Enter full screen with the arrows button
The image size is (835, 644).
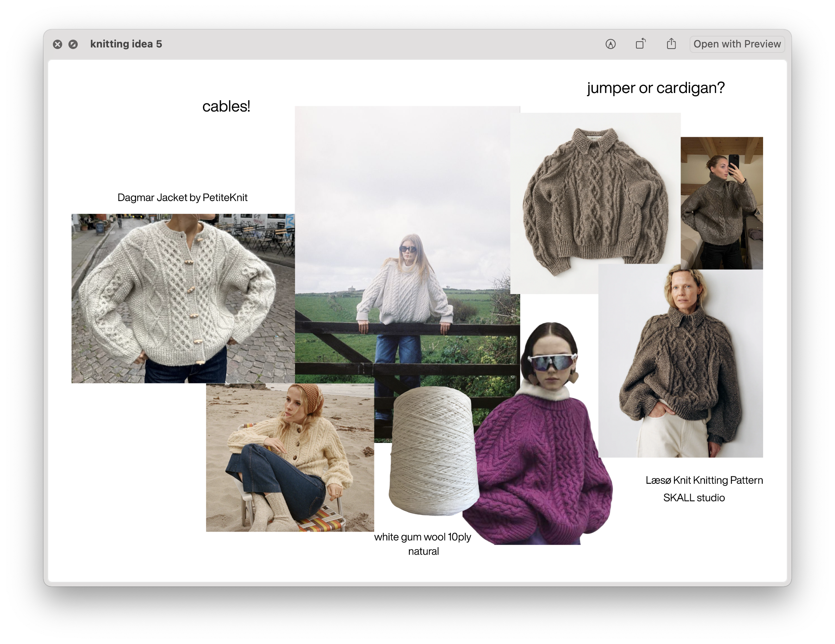(73, 44)
